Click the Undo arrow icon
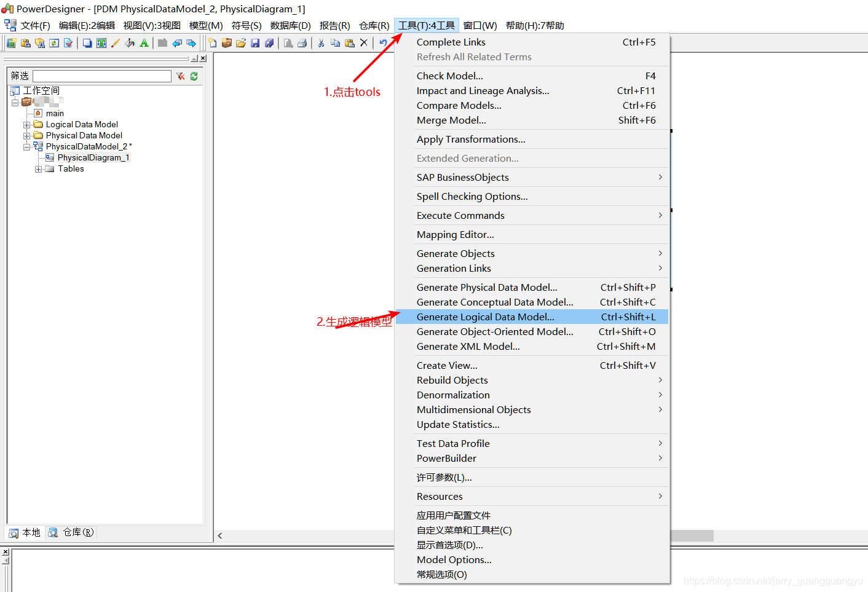Screen dimensions: 868x592 pyautogui.click(x=383, y=43)
